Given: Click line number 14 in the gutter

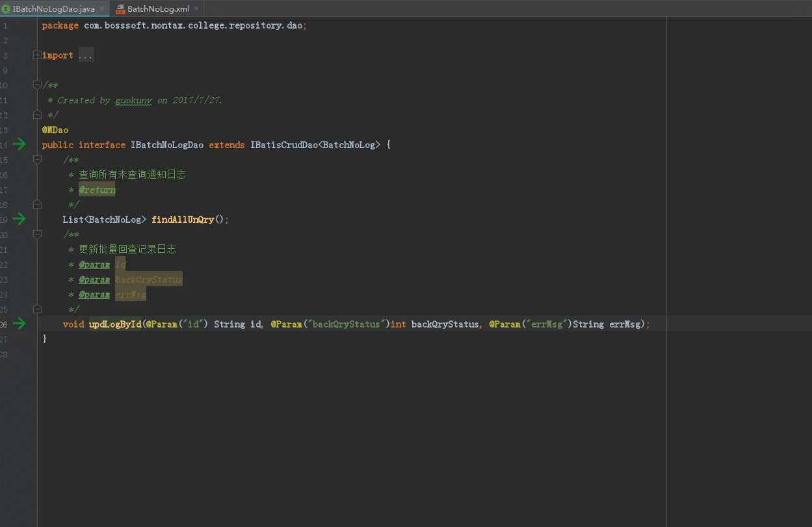Looking at the screenshot, I should point(4,145).
